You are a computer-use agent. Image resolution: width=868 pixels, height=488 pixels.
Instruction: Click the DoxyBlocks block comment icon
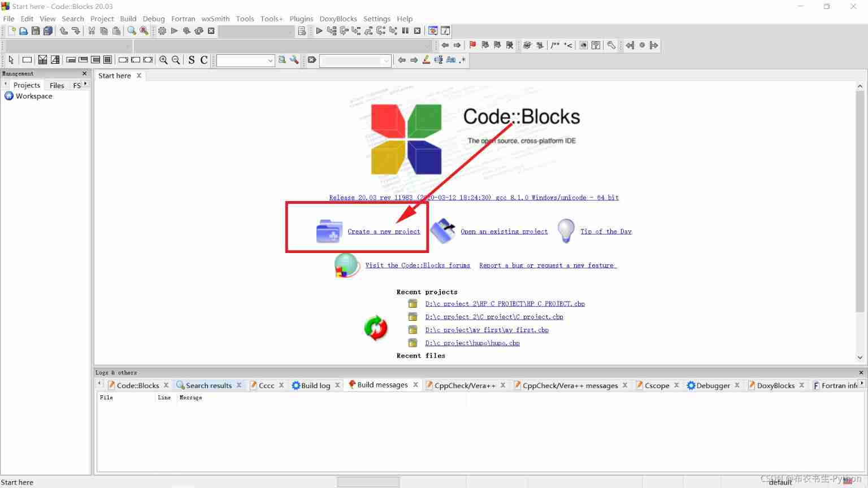click(555, 45)
